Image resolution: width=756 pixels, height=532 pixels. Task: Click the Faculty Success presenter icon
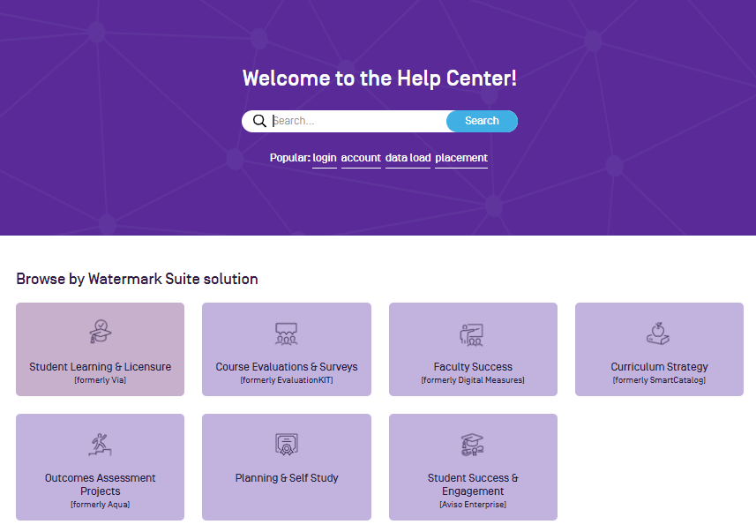click(x=472, y=334)
